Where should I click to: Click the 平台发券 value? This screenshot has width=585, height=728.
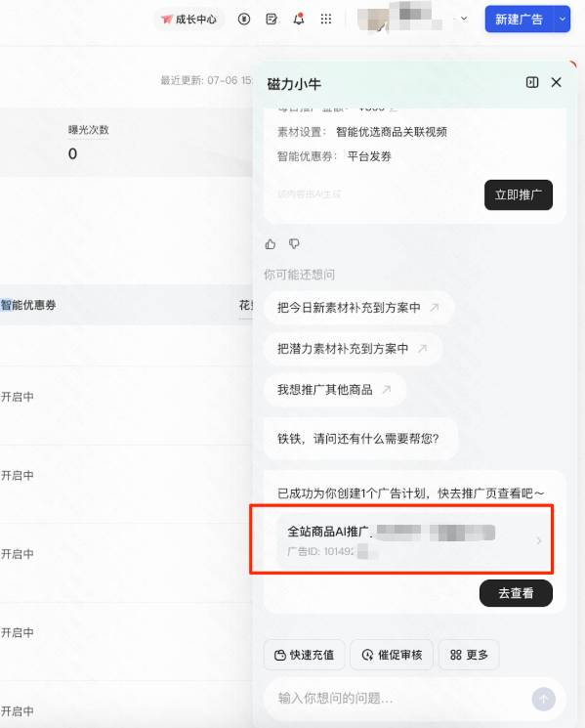(369, 156)
